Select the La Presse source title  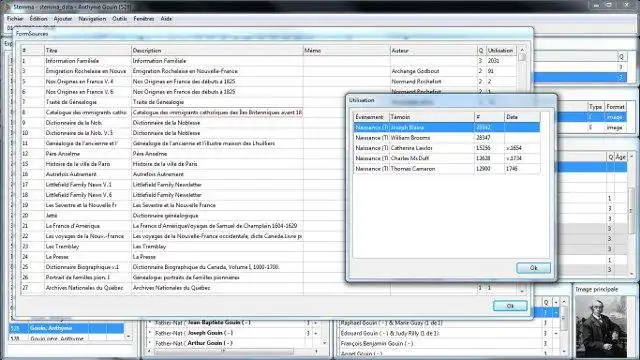57,257
